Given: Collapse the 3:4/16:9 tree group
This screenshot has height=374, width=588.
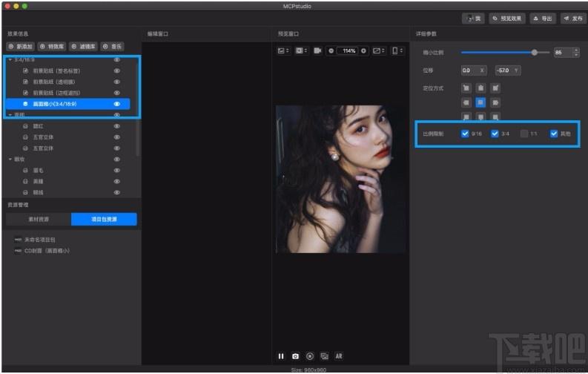Looking at the screenshot, I should click(9, 59).
